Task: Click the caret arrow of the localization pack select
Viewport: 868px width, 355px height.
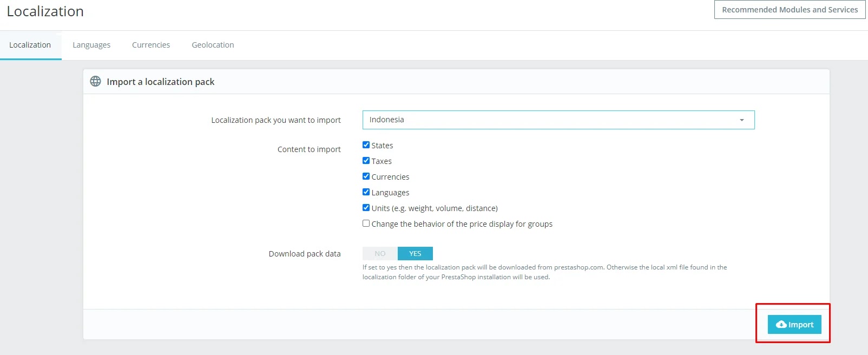Action: point(742,120)
